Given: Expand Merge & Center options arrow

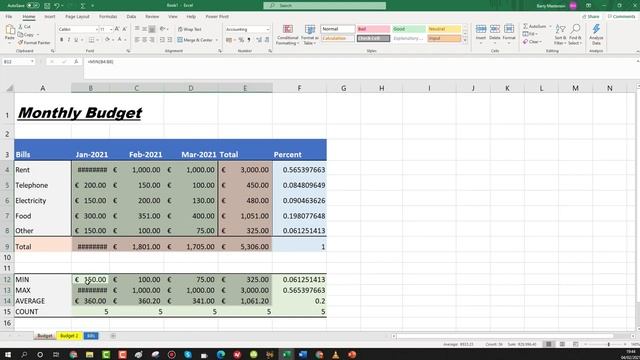Looking at the screenshot, I should tap(217, 40).
